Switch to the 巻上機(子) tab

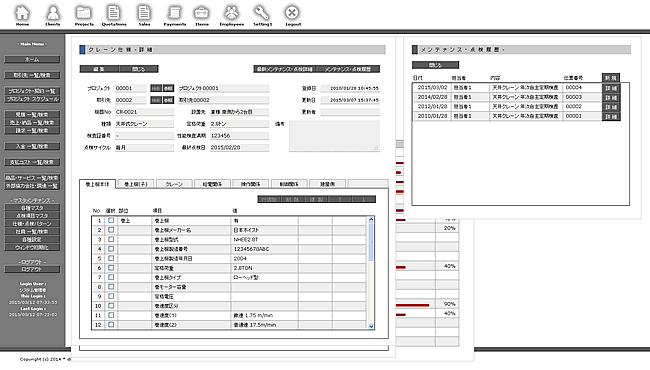tap(136, 184)
